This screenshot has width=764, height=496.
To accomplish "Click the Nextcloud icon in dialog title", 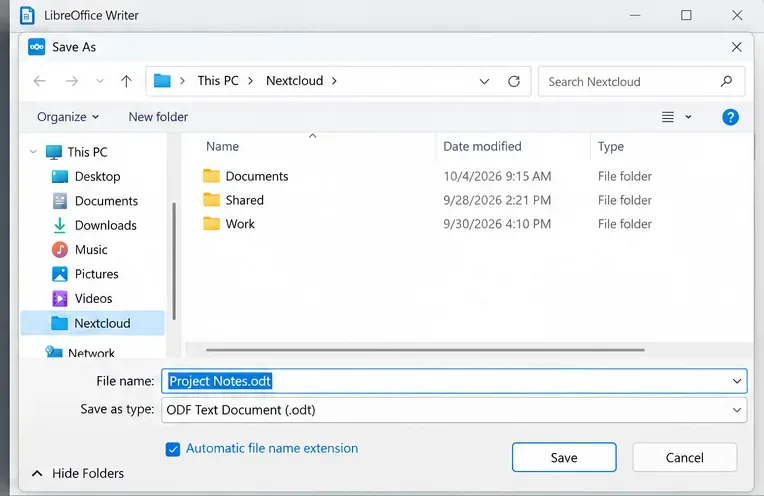I will coord(37,47).
